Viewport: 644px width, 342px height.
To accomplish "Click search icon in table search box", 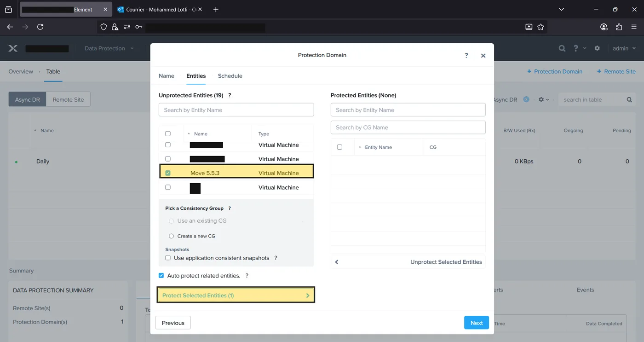I will 629,100.
